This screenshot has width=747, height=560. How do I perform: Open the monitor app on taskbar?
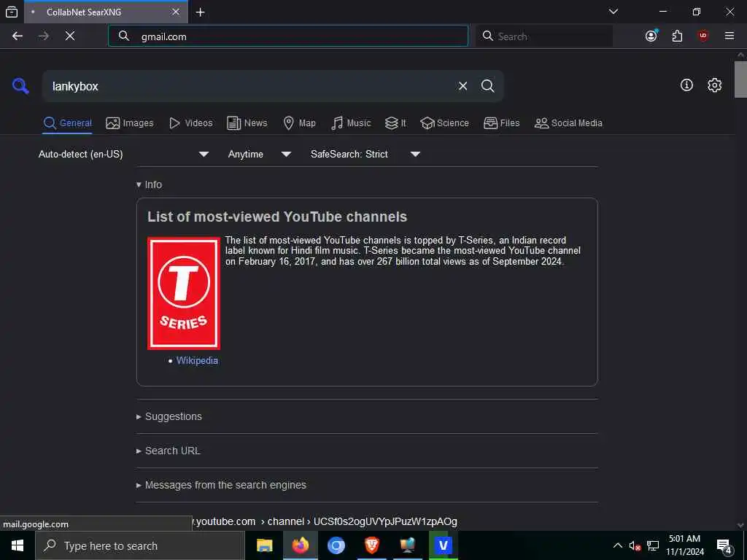pyautogui.click(x=407, y=545)
